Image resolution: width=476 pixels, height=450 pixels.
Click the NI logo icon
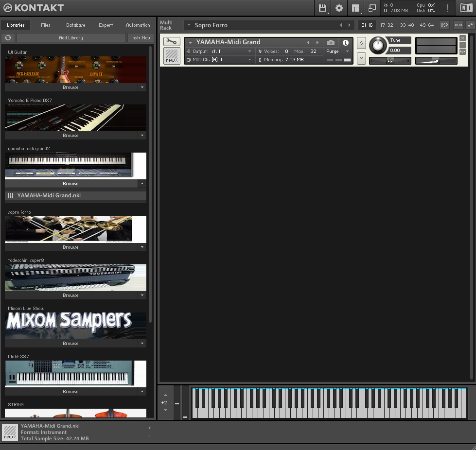[x=466, y=8]
